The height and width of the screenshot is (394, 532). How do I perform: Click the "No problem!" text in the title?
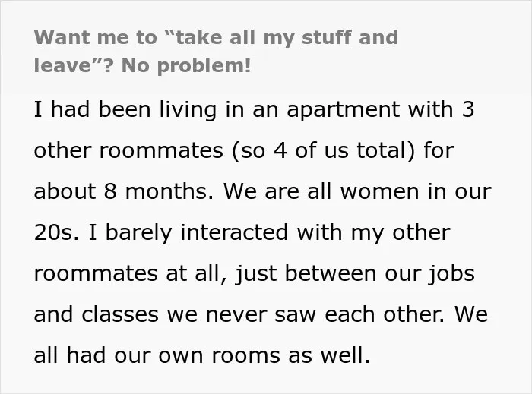pyautogui.click(x=186, y=65)
